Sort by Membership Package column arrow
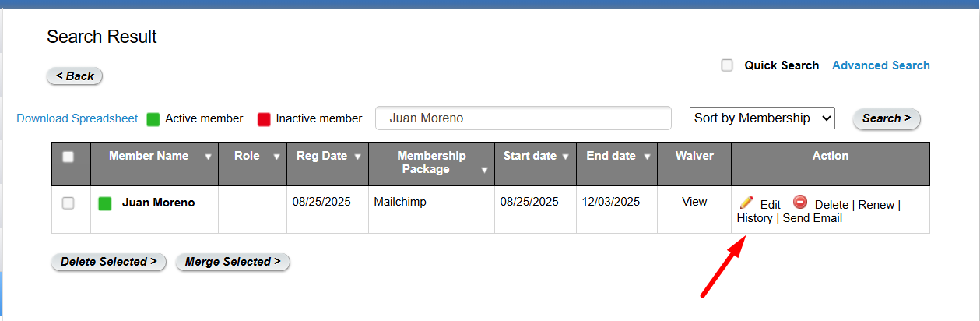This screenshot has width=980, height=321. pyautogui.click(x=484, y=170)
